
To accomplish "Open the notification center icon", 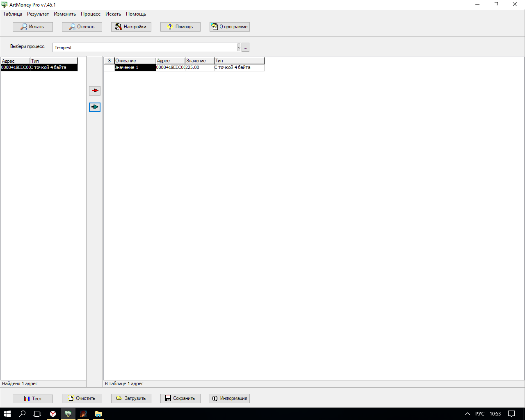I will pyautogui.click(x=511, y=414).
